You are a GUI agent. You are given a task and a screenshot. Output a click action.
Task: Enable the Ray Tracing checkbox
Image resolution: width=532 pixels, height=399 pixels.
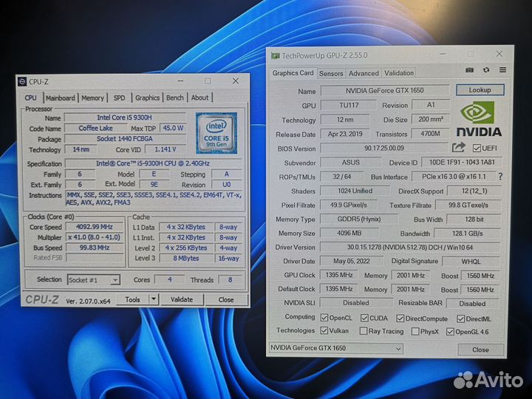point(364,331)
